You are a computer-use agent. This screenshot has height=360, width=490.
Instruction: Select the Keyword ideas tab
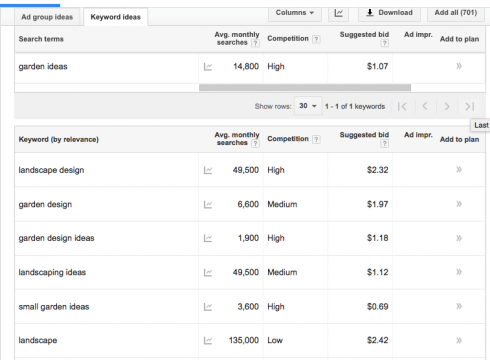115,17
